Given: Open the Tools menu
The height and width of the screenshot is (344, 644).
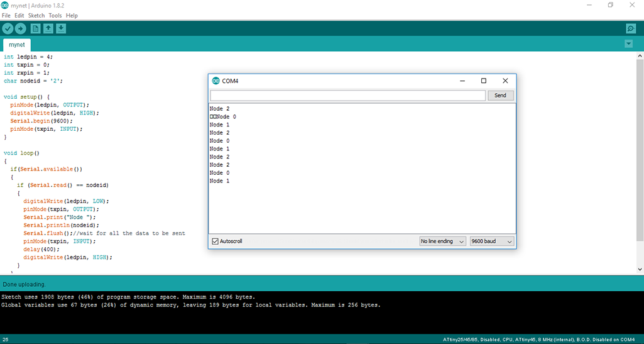Looking at the screenshot, I should [x=55, y=16].
